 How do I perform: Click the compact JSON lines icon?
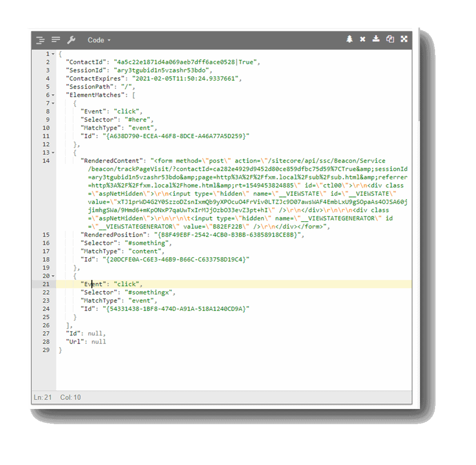56,40
